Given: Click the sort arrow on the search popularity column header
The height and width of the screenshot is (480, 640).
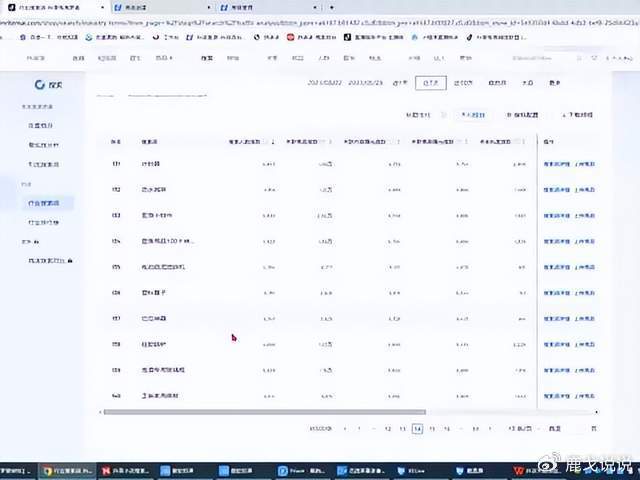Looking at the screenshot, I should point(274,142).
